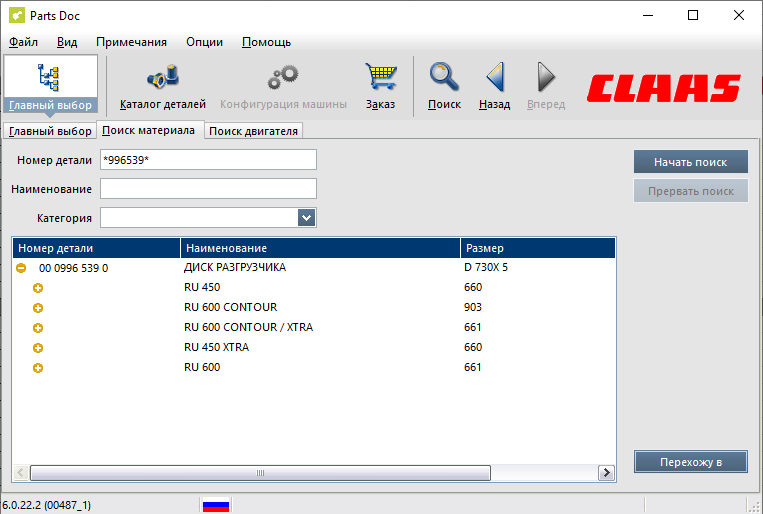Click the Parts Doc application icon
763x514 pixels.
click(x=17, y=16)
